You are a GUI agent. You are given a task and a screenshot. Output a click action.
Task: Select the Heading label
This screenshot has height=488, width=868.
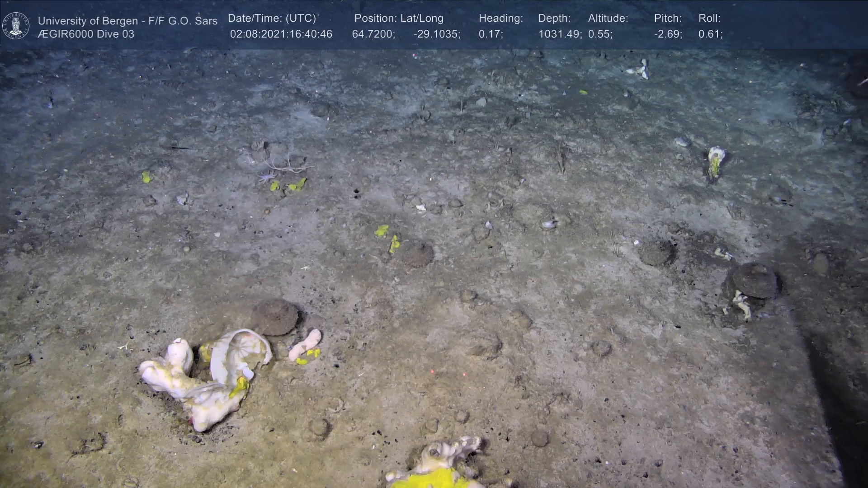click(x=500, y=19)
